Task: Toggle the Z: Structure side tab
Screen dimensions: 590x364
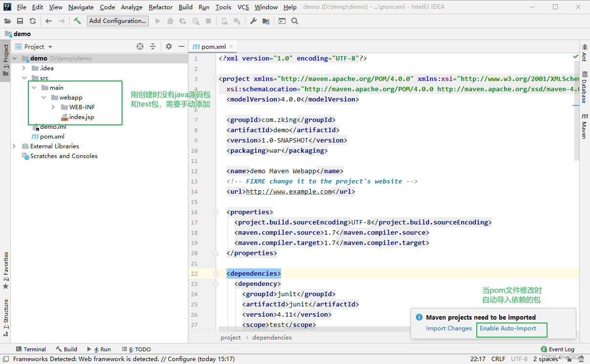Action: tap(5, 318)
